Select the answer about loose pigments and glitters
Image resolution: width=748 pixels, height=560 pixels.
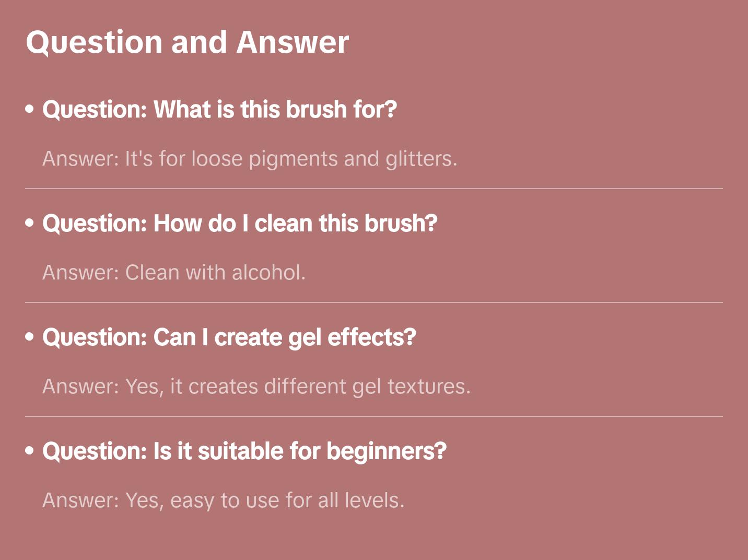[250, 159]
